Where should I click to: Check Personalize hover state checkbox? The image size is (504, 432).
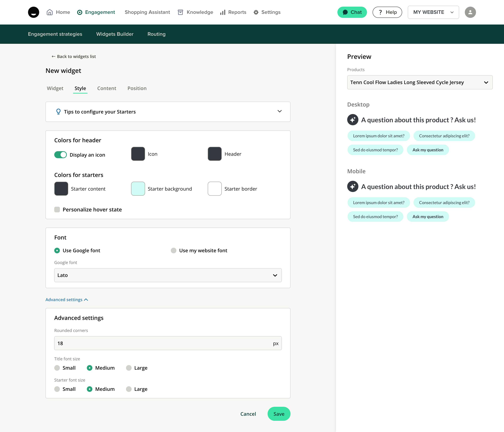pos(57,209)
